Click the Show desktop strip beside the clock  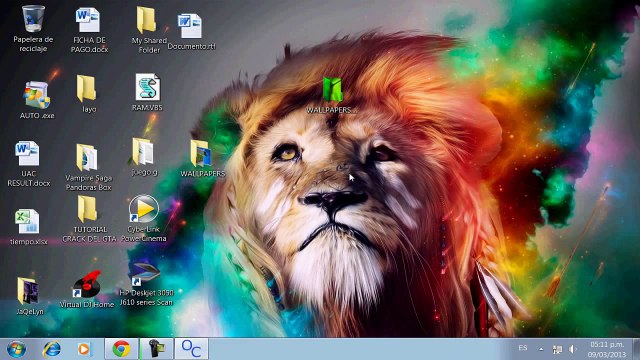pos(636,349)
